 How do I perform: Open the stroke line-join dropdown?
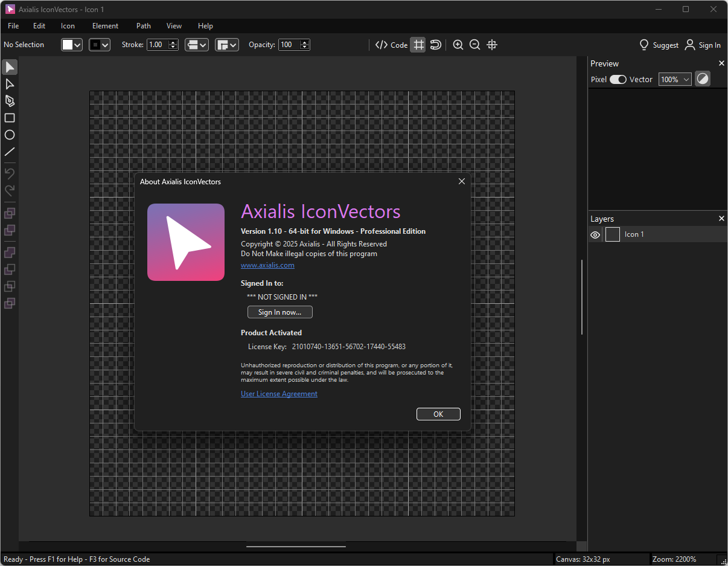click(227, 45)
